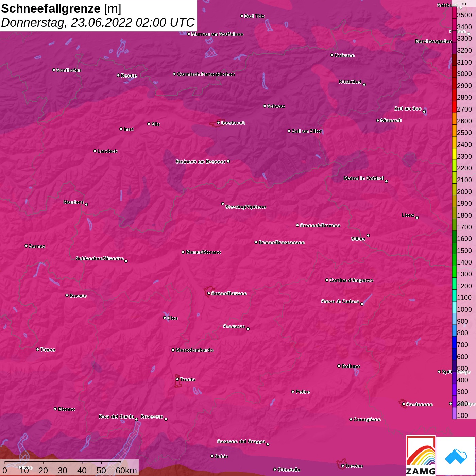This screenshot has width=476, height=476.
Task: Click the Matrei in Osttirol label
Action: coord(364,178)
